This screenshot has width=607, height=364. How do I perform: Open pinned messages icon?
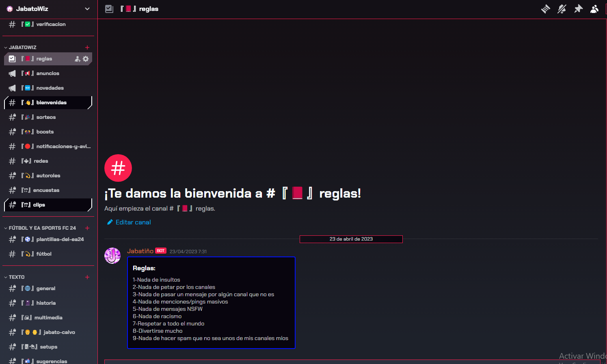[578, 9]
